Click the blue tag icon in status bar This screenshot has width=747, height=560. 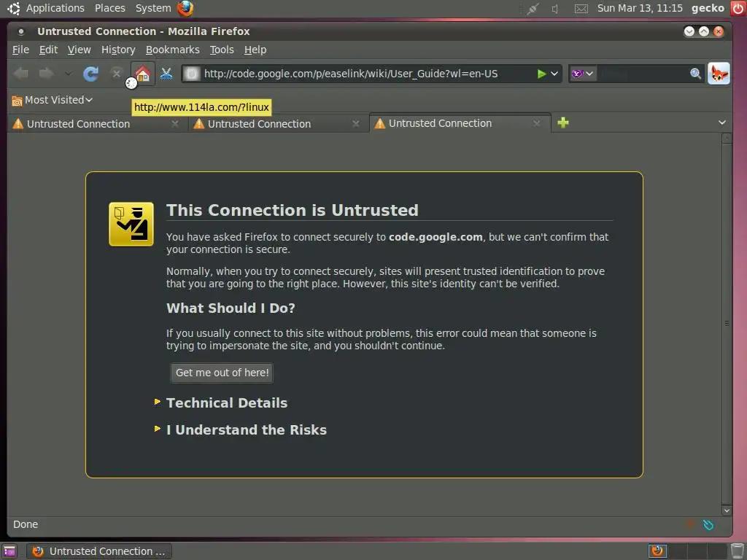tap(708, 525)
